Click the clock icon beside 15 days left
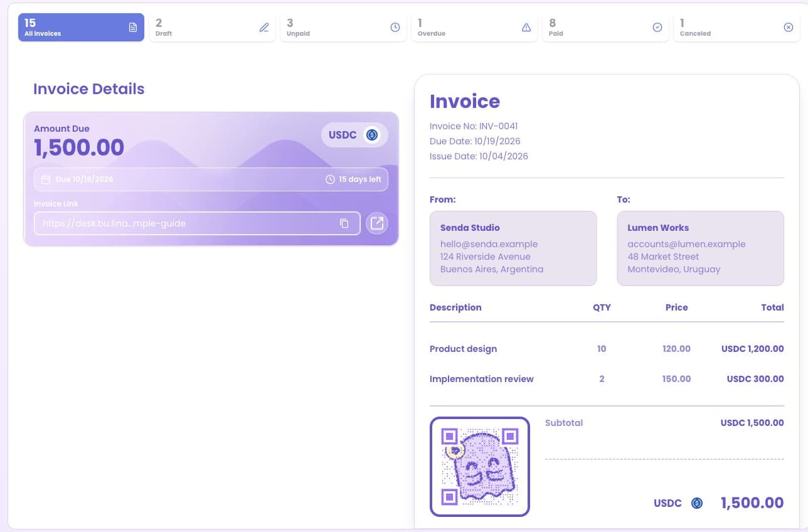The width and height of the screenshot is (808, 532). click(330, 179)
